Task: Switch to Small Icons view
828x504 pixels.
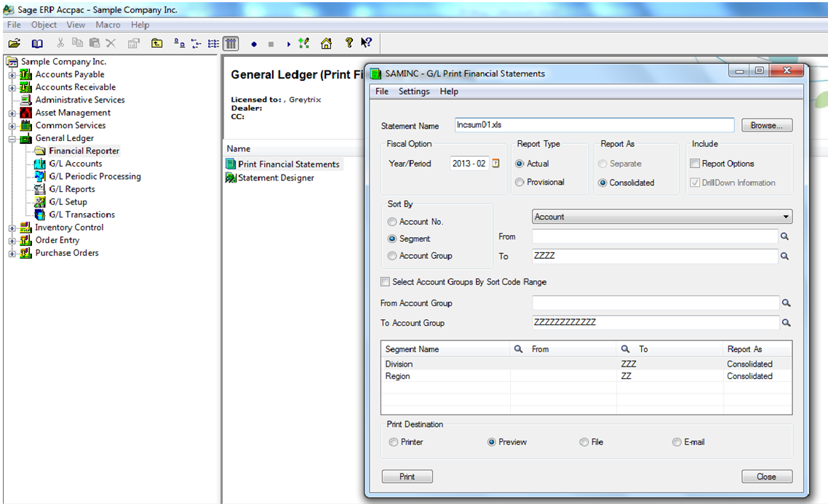Action: [x=196, y=44]
